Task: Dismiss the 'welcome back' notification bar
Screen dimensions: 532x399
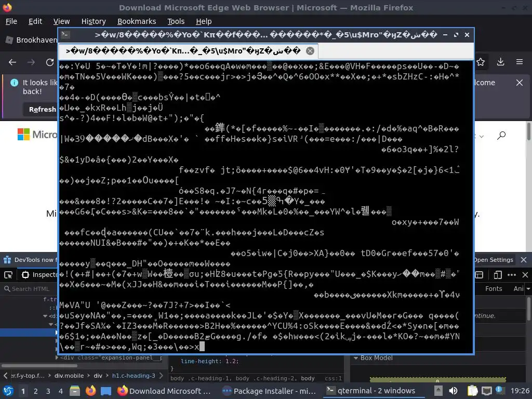Action: 520,83
